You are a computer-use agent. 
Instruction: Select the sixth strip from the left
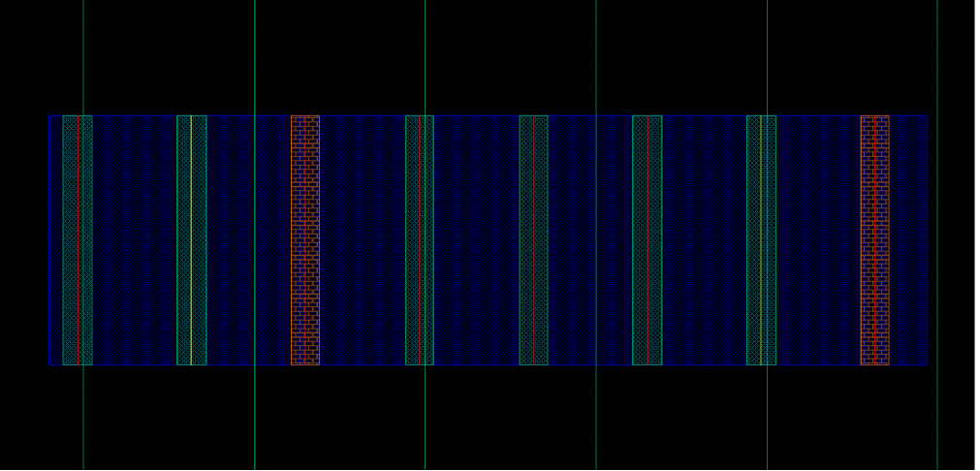point(648,240)
